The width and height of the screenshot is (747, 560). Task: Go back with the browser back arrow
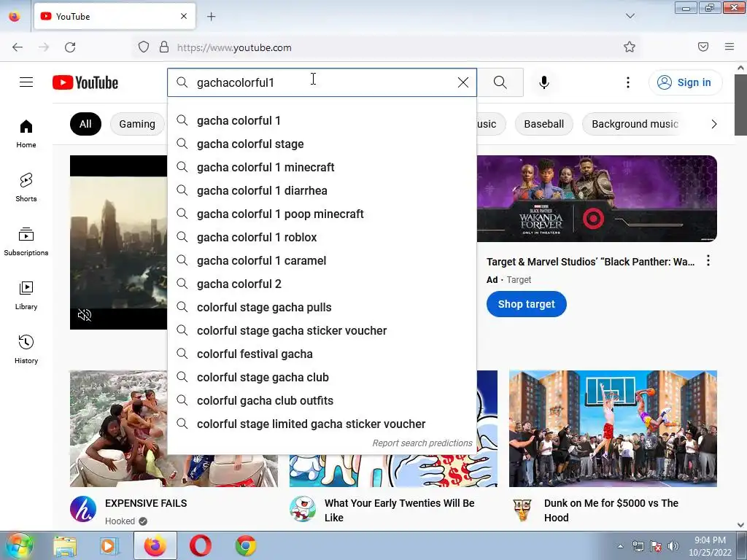[x=18, y=47]
